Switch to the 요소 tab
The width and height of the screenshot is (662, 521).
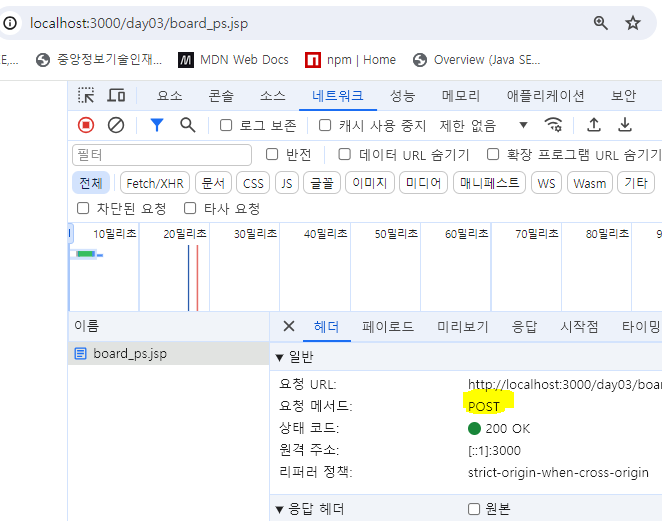[169, 96]
